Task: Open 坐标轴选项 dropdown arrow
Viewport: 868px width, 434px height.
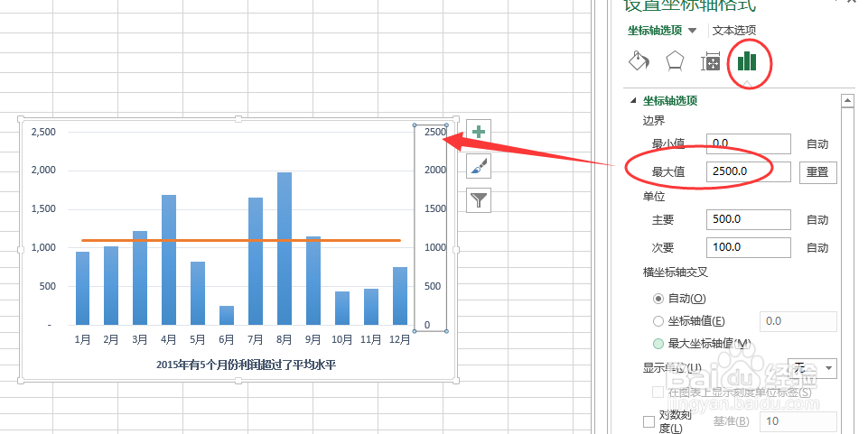Action: (x=693, y=31)
